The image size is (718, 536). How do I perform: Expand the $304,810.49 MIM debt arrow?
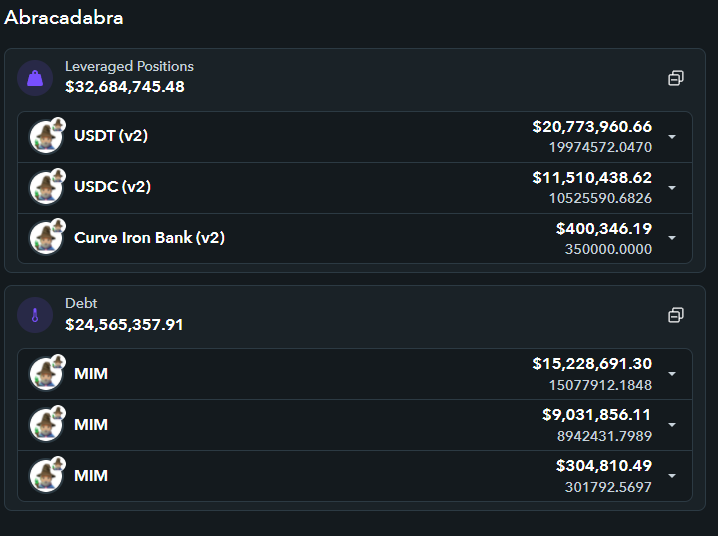click(672, 476)
